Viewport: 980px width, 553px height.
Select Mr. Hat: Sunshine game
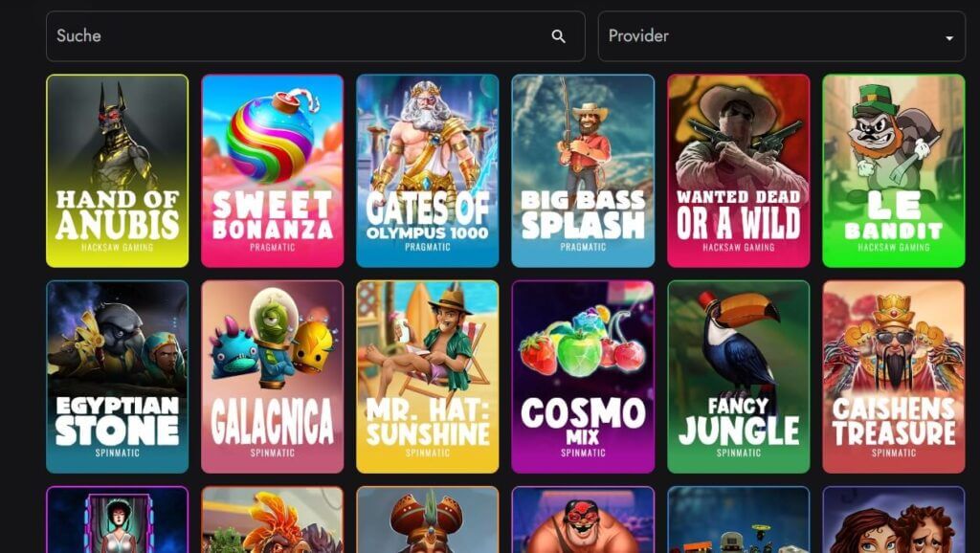click(x=428, y=377)
